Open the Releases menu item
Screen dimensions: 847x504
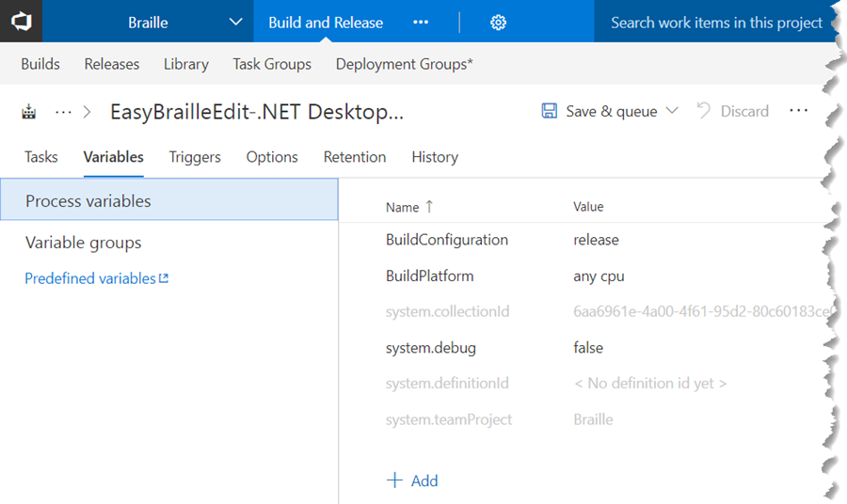click(x=112, y=64)
